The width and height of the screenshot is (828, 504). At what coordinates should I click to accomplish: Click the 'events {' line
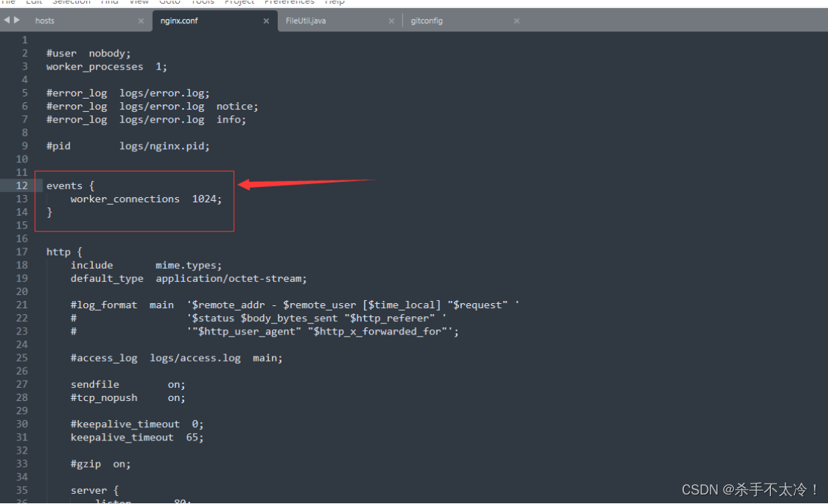point(70,186)
